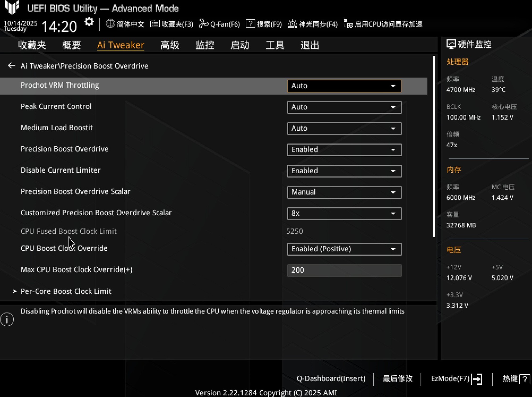Screen dimensions: 532x397
Task: Click the Q-Dashboard(Insert) button
Action: pyautogui.click(x=331, y=378)
